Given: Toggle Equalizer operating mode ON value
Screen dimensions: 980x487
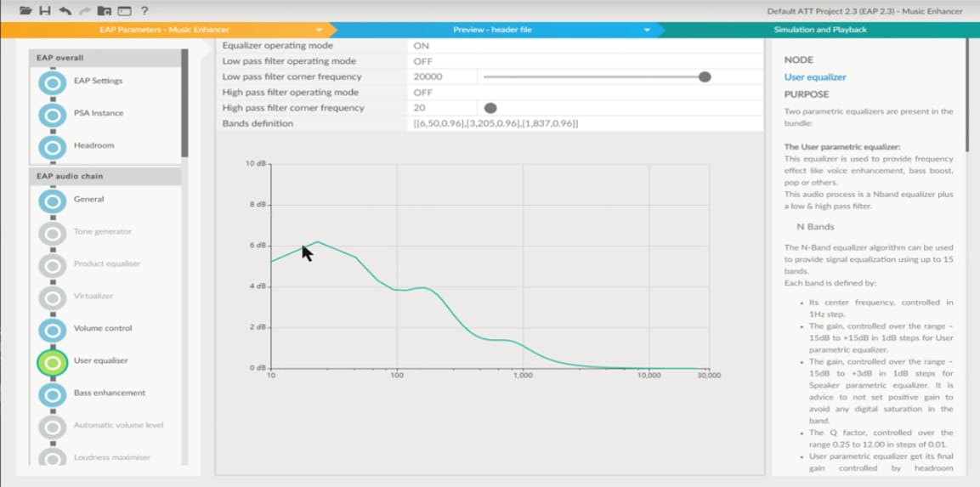Looking at the screenshot, I should coord(422,46).
